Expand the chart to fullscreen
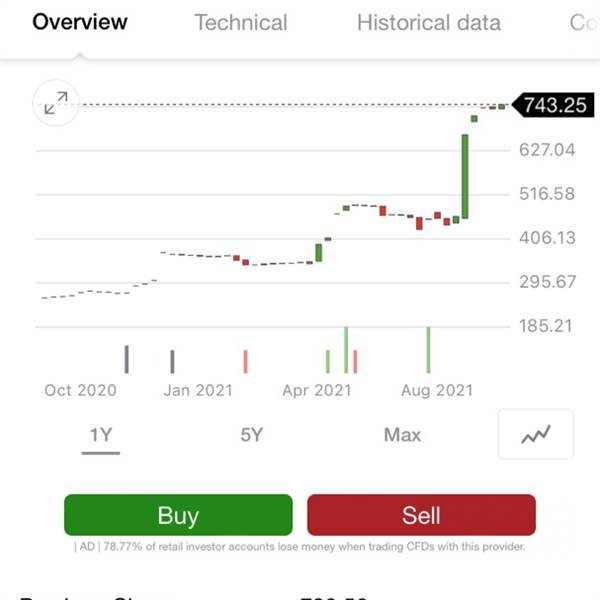 point(56,102)
